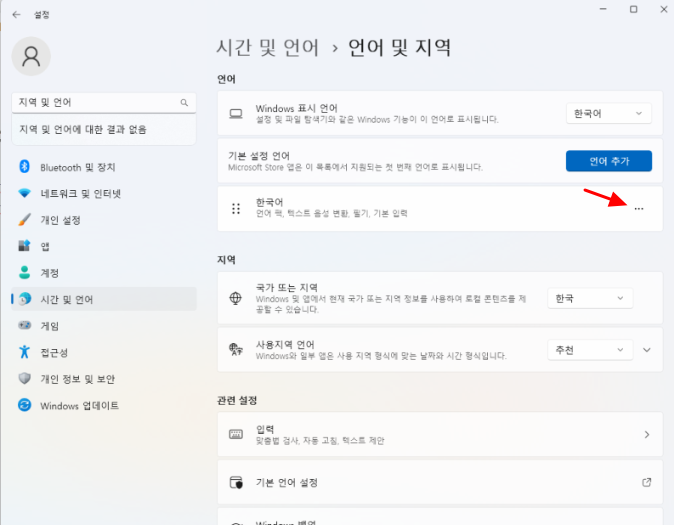
Task: Grab the 한국어 drag handle icon
Action: click(x=236, y=209)
